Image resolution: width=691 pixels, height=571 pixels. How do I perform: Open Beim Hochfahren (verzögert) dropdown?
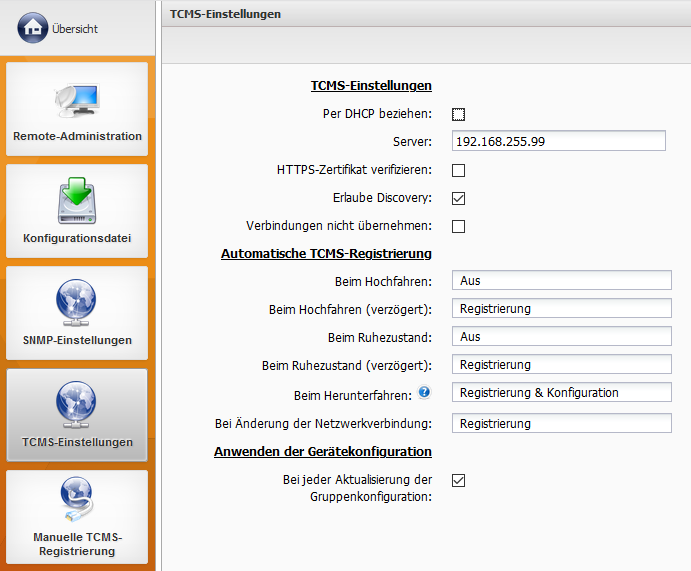coord(561,309)
